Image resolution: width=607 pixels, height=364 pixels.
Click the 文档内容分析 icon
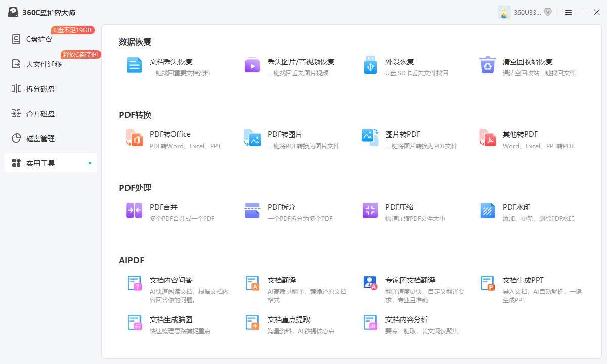370,323
